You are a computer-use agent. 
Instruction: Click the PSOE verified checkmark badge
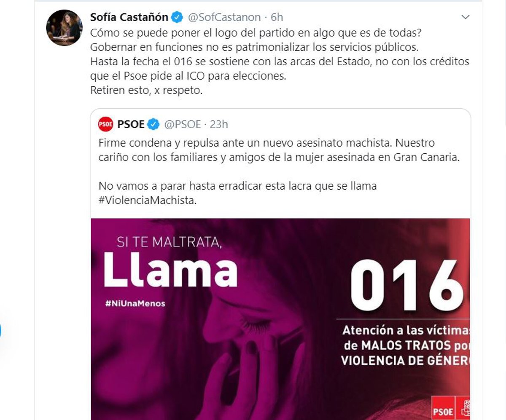(x=154, y=124)
